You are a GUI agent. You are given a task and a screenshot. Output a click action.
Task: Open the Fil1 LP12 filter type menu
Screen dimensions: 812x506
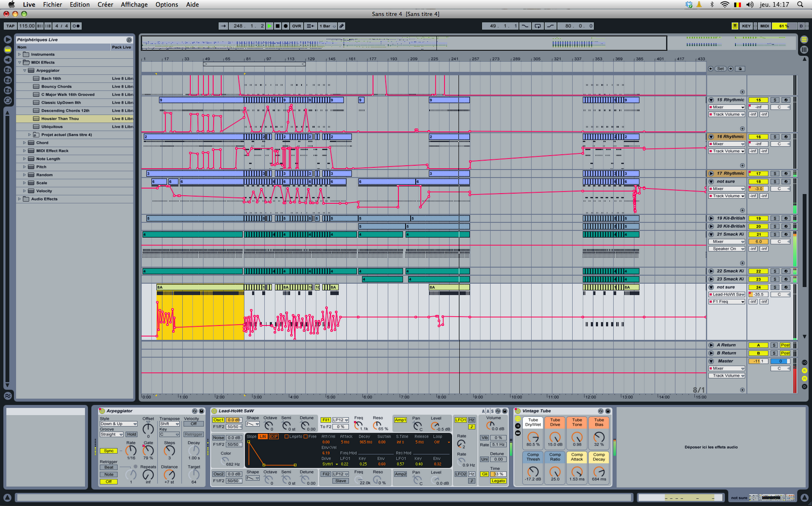click(x=341, y=420)
